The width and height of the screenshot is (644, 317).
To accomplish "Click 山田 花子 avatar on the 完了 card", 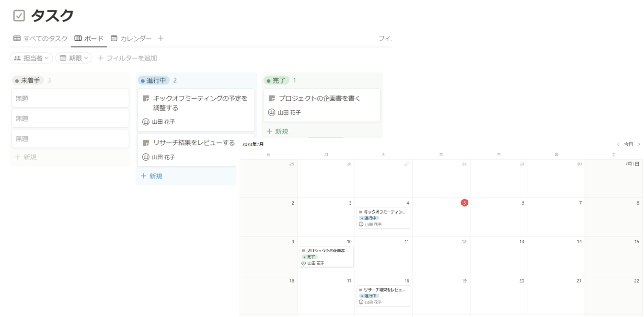I will point(272,113).
